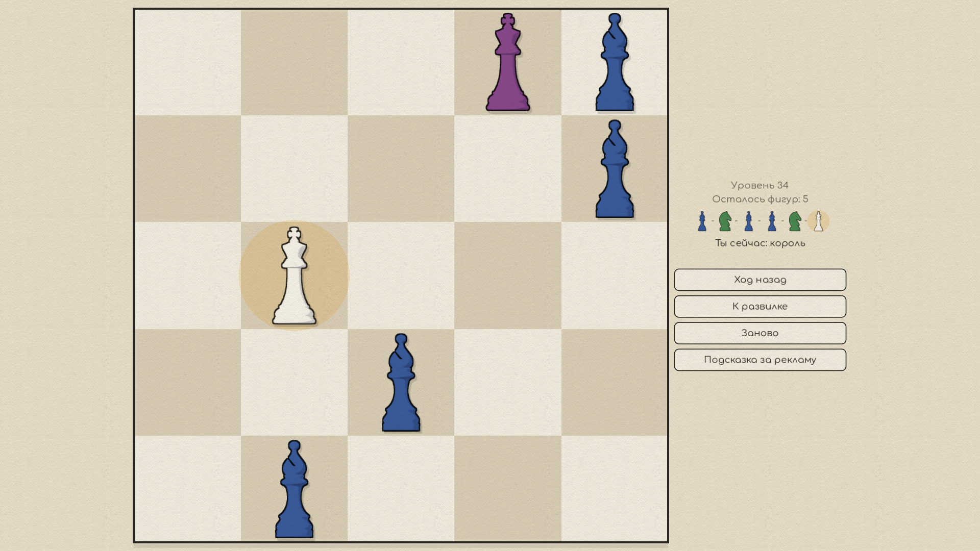The height and width of the screenshot is (551, 980).
Task: Click the 'Ты сейчас: король' status text
Action: [x=760, y=243]
